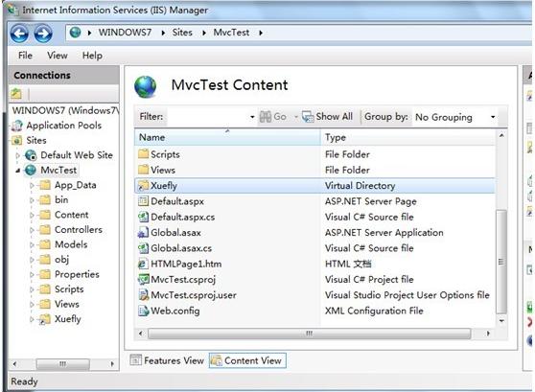
Task: Select the Web.config file icon
Action: point(143,311)
